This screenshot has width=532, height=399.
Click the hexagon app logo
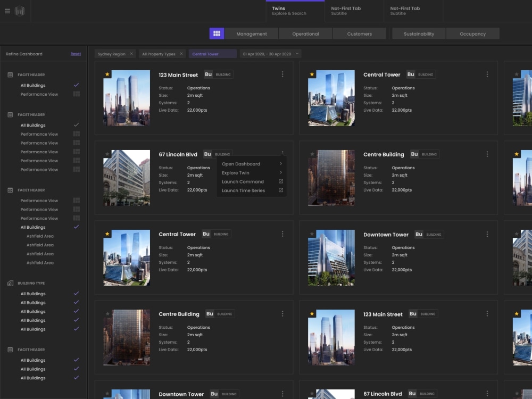click(x=20, y=11)
